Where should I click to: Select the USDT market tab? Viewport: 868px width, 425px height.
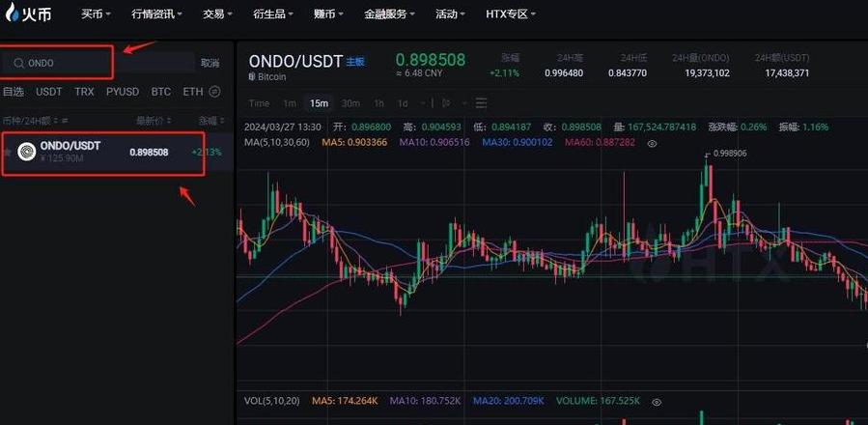tap(48, 92)
